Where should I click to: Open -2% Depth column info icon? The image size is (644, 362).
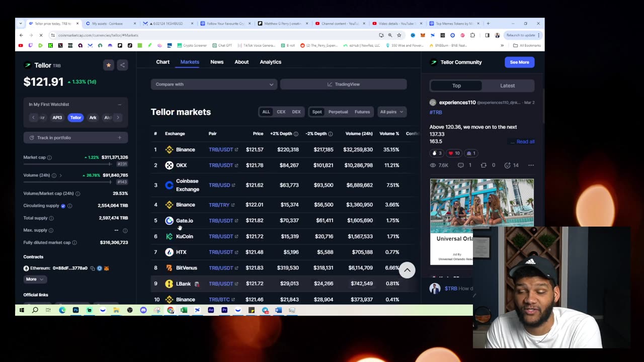(330, 134)
